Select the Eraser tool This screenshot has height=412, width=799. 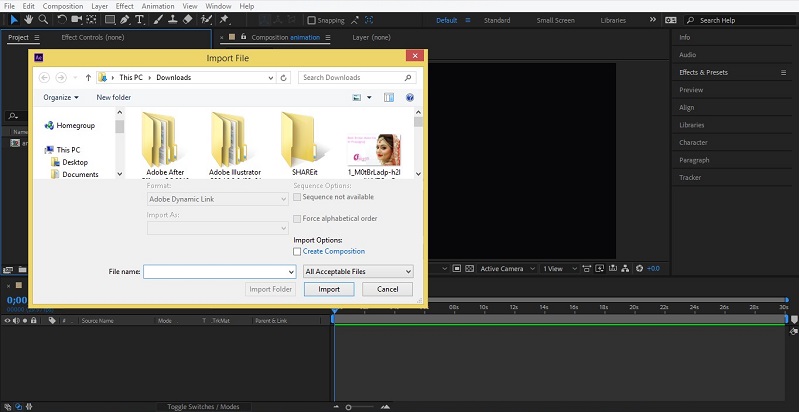tap(186, 19)
